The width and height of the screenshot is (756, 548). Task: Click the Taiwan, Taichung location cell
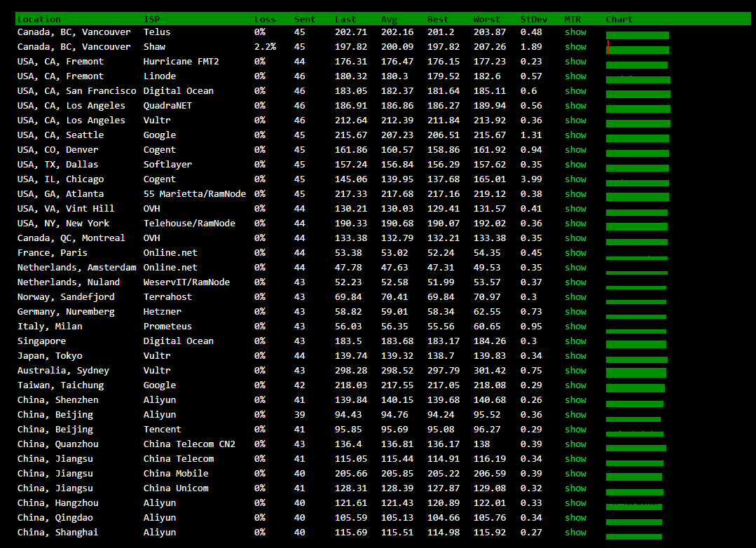pos(60,385)
